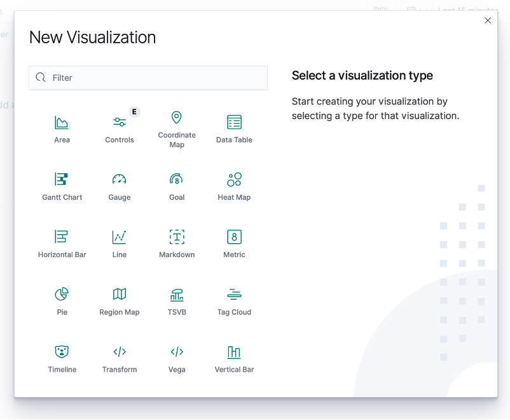Click the "New Visualization" dialog title
Screen dimensions: 510x420
point(93,37)
